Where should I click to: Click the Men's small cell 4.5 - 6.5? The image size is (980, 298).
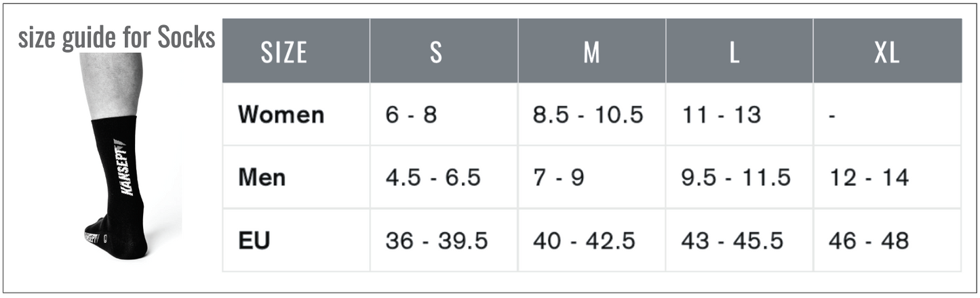tap(433, 177)
